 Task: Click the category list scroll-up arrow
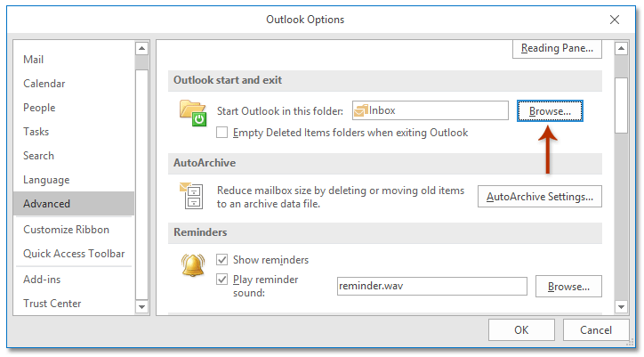point(141,48)
